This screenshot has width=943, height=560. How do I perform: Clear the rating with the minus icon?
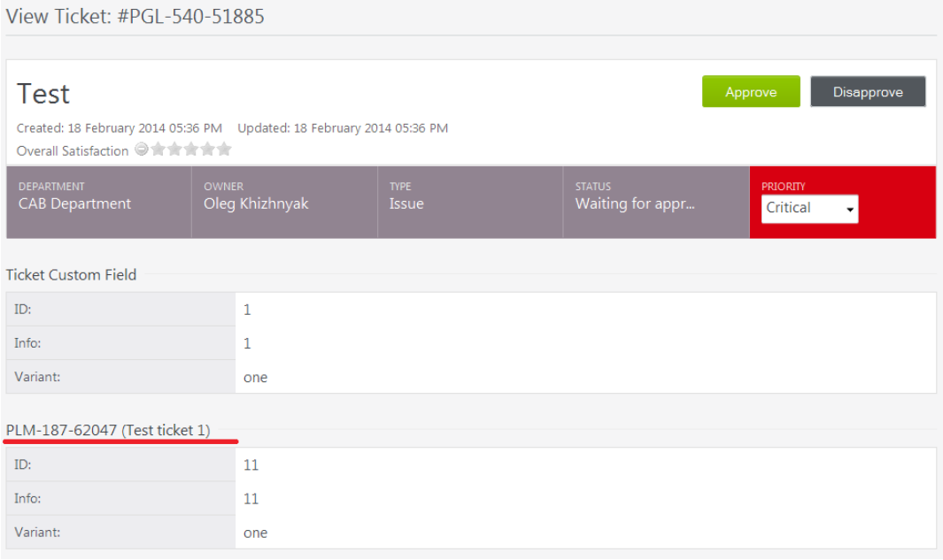[142, 149]
